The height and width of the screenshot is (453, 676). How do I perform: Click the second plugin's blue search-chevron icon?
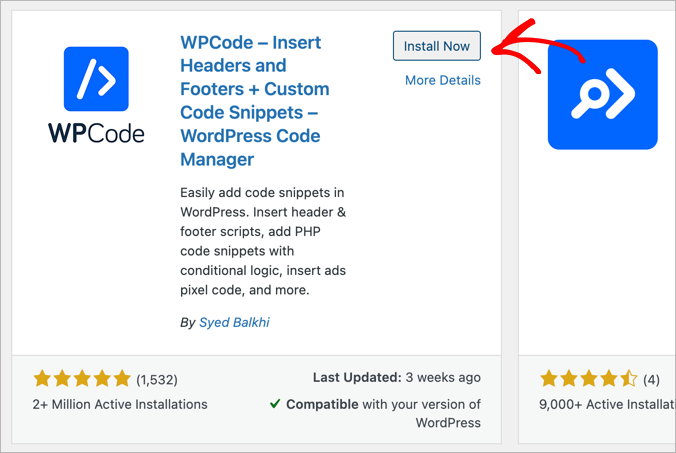pyautogui.click(x=602, y=95)
